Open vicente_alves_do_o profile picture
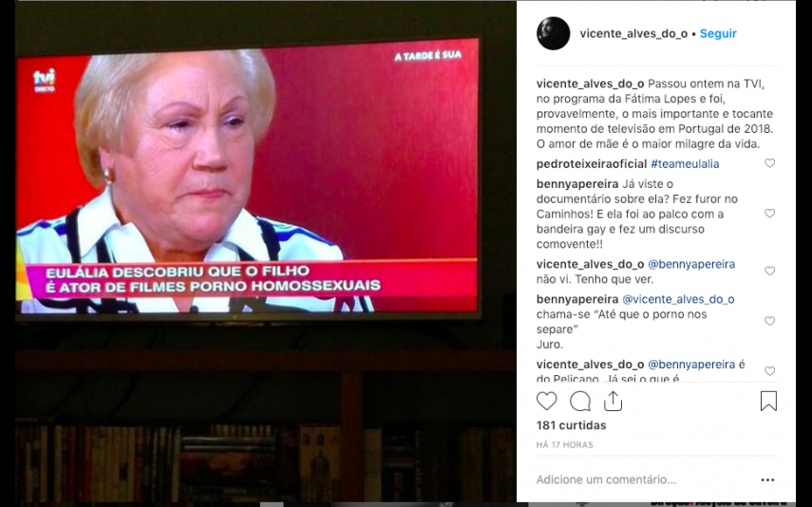This screenshot has width=812, height=507. [x=553, y=33]
